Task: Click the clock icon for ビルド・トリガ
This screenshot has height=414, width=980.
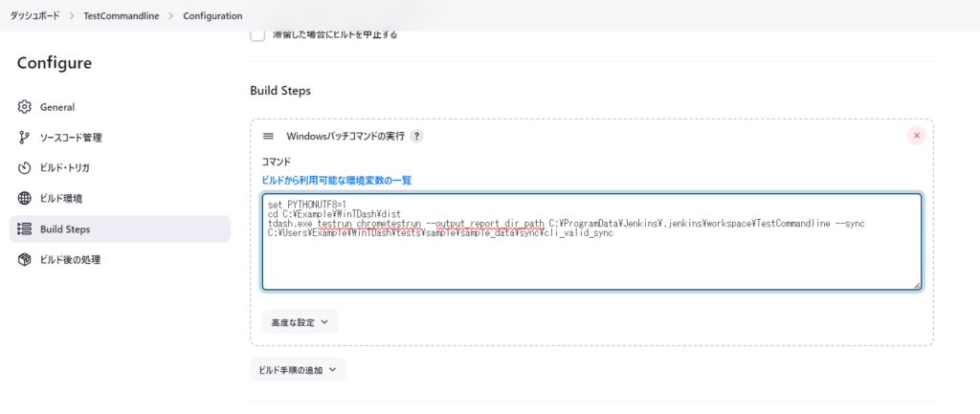Action: click(25, 168)
